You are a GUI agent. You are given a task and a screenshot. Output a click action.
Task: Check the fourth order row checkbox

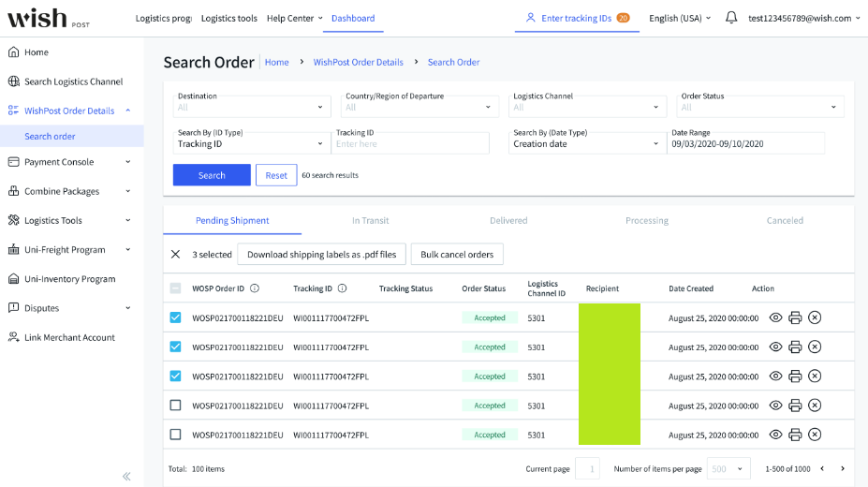[175, 406]
